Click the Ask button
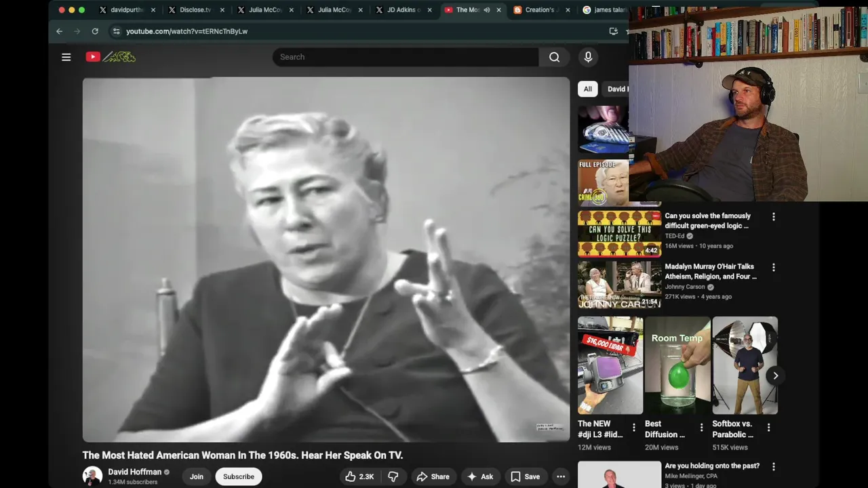The height and width of the screenshot is (488, 868). tap(479, 476)
